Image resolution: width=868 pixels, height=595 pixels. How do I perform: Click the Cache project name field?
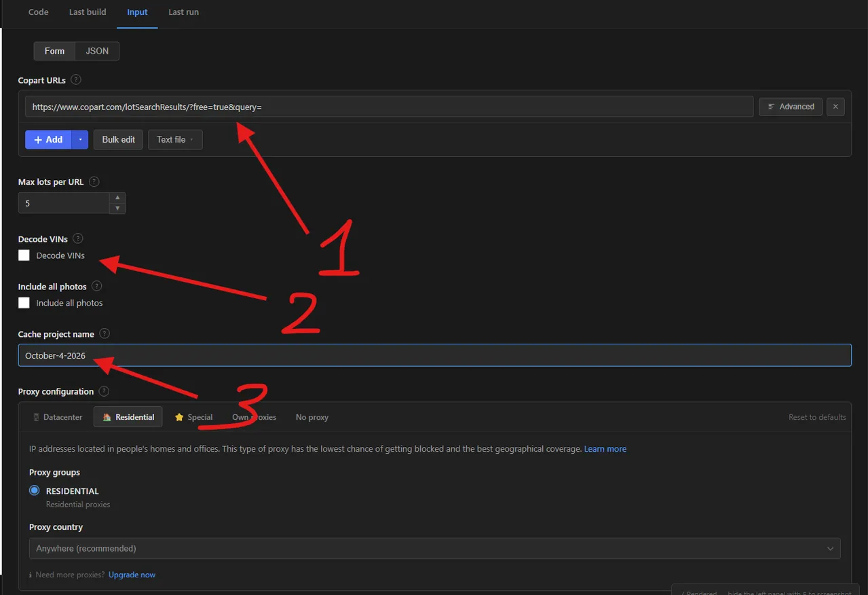(434, 355)
